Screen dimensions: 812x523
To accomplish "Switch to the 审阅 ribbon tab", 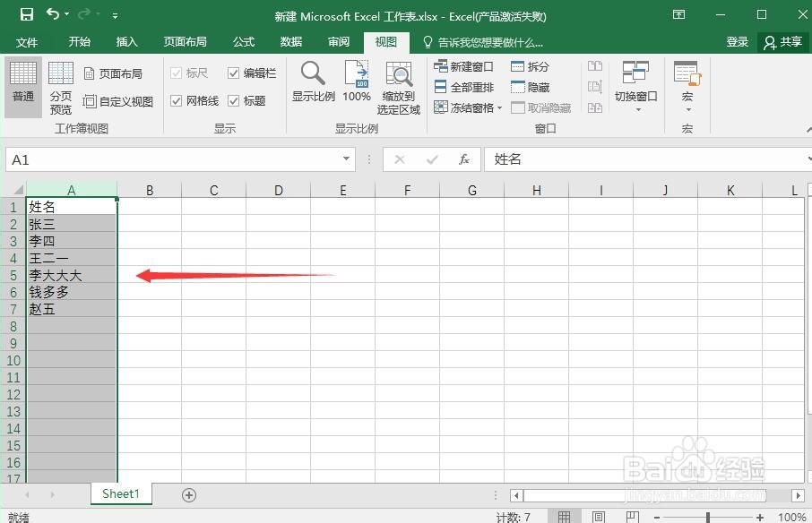I will tap(339, 41).
